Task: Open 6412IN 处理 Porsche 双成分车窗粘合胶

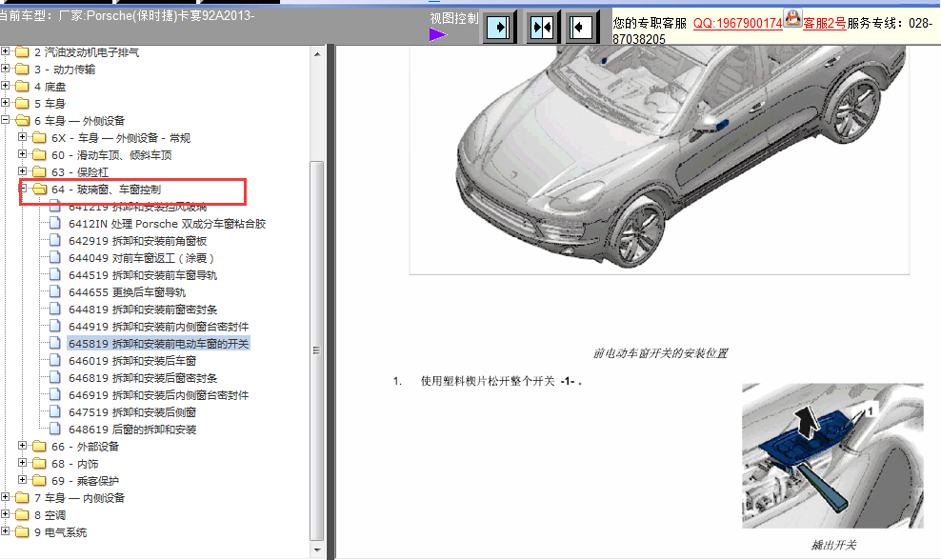Action: pyautogui.click(x=167, y=224)
